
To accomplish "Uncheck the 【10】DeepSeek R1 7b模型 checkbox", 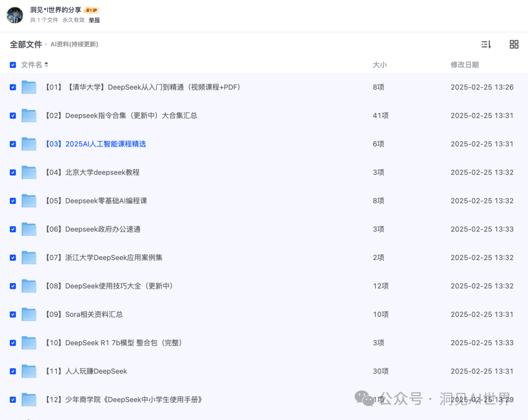I will [x=13, y=343].
